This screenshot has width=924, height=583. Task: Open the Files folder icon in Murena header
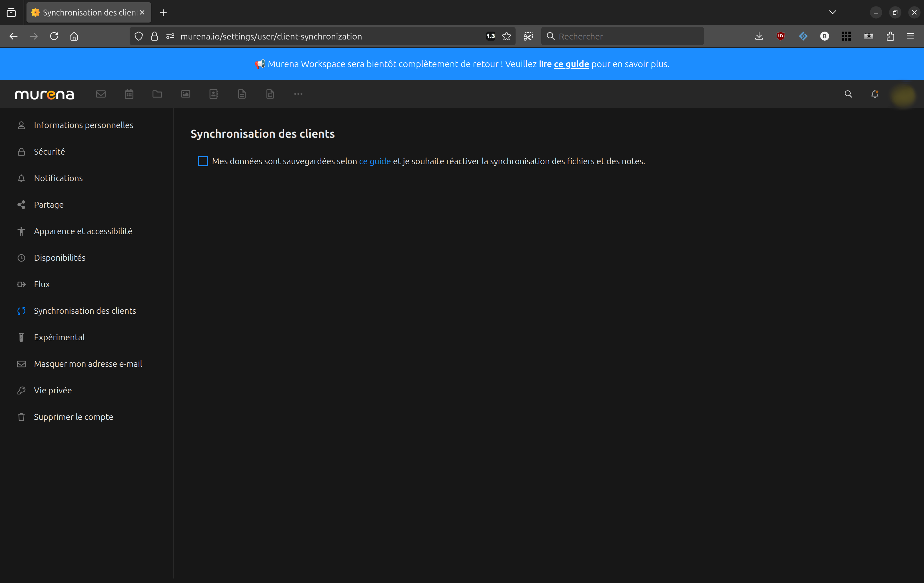pos(157,94)
